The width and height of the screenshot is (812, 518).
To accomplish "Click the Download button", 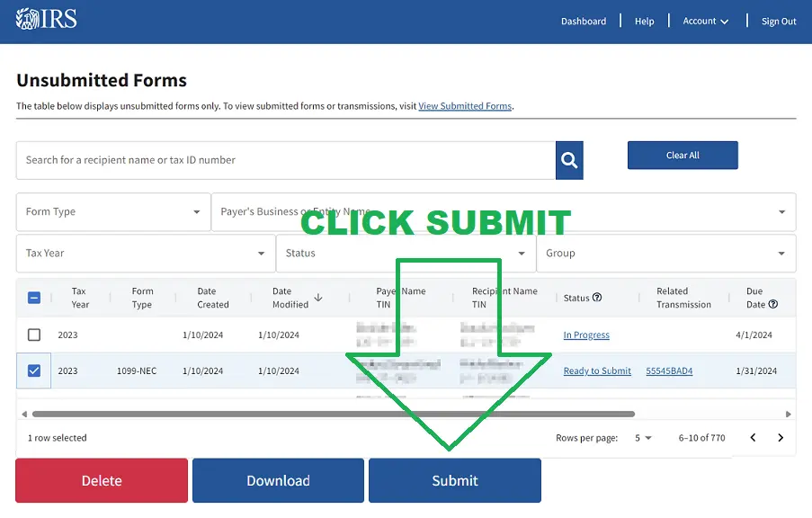I will click(x=278, y=480).
